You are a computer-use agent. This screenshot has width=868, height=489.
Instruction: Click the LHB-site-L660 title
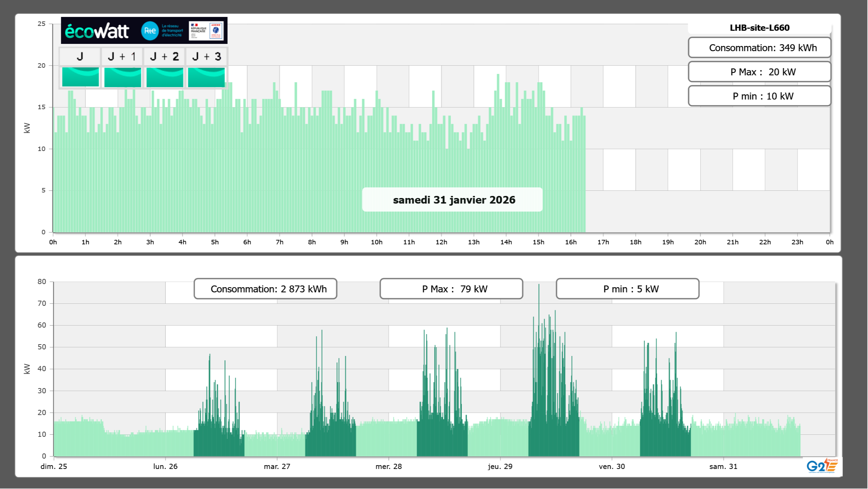tap(759, 28)
